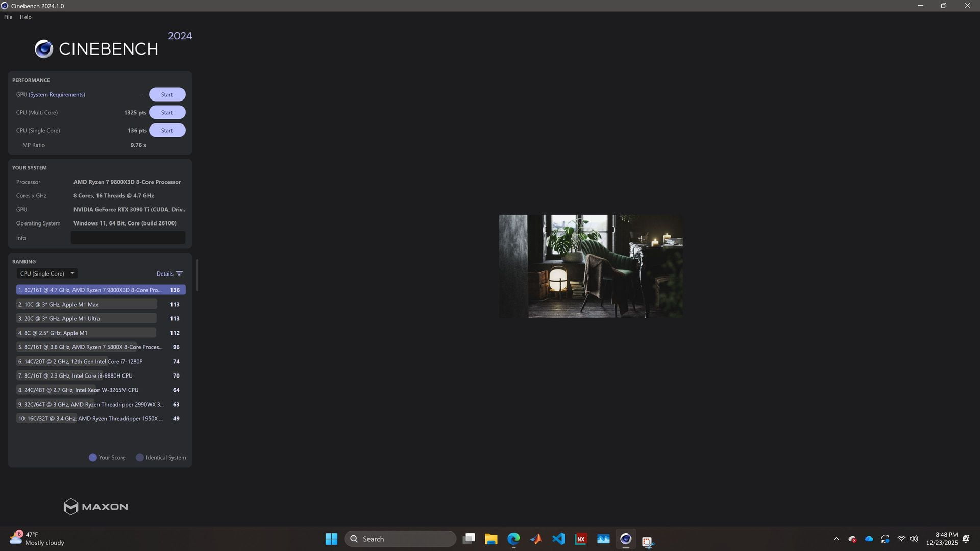Select the Threadripper 1950X ranking row
Image resolution: width=980 pixels, height=551 pixels.
(x=101, y=418)
